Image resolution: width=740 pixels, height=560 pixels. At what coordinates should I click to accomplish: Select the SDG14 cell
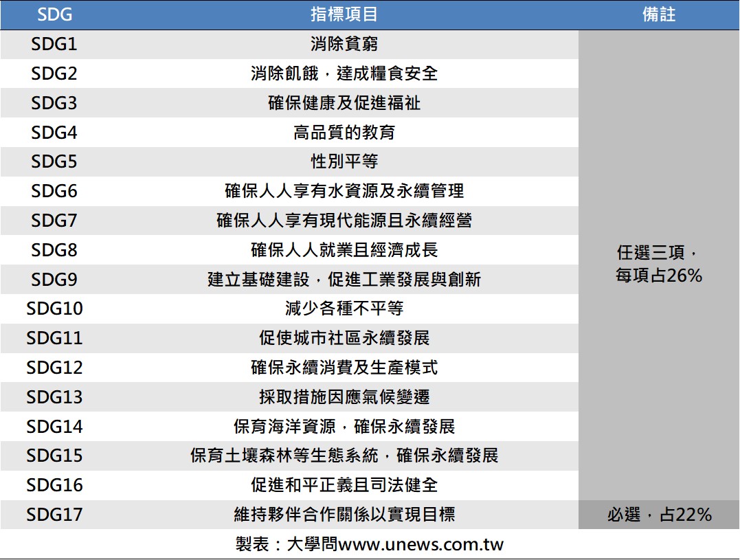pos(54,427)
